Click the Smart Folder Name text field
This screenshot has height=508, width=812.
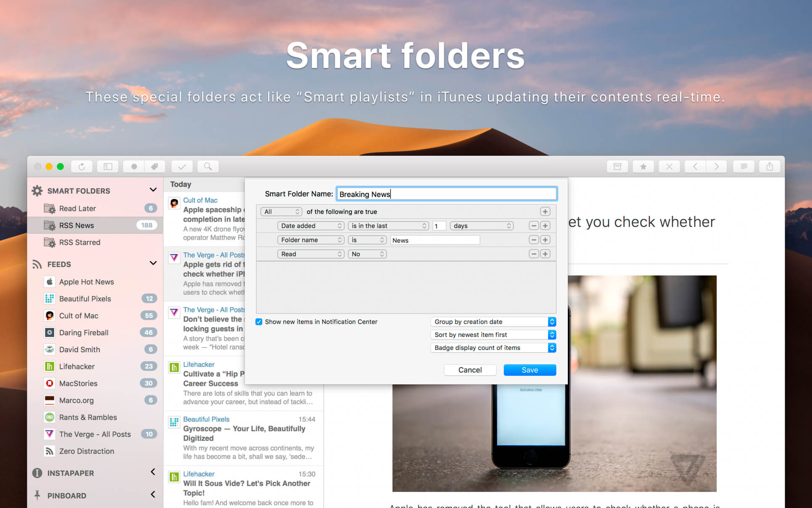446,194
